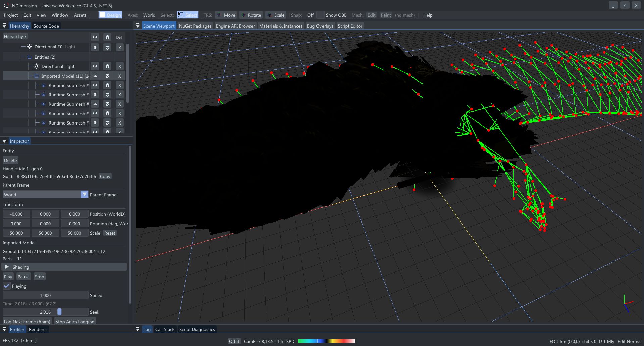This screenshot has width=644, height=346.
Task: Uncheck the Playing checkbox
Action: pyautogui.click(x=7, y=286)
